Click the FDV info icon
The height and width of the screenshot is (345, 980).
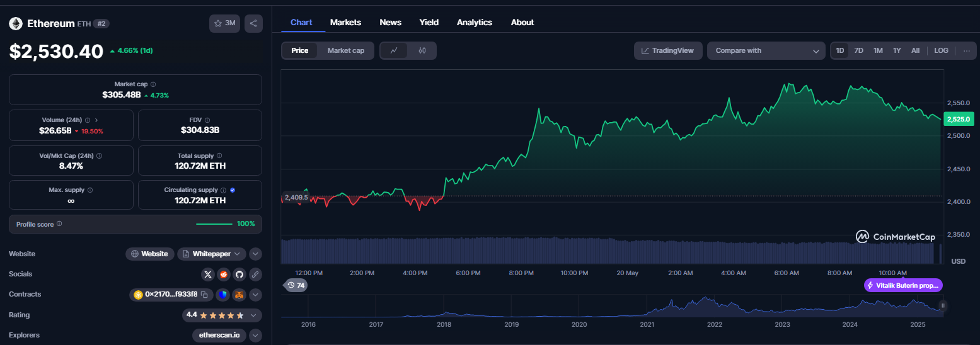207,120
